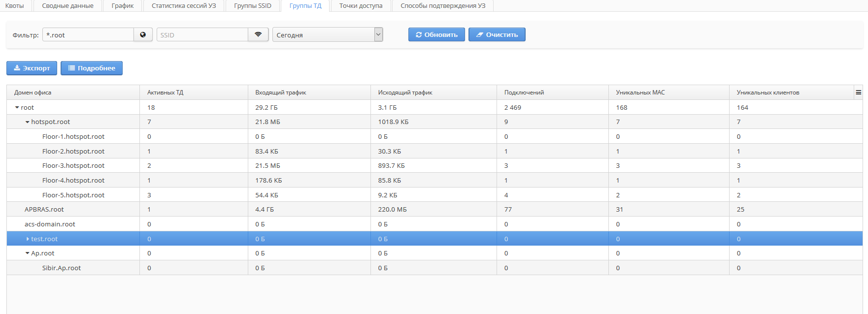The image size is (868, 314).
Task: Select the acs-domain.root row
Action: coord(434,224)
